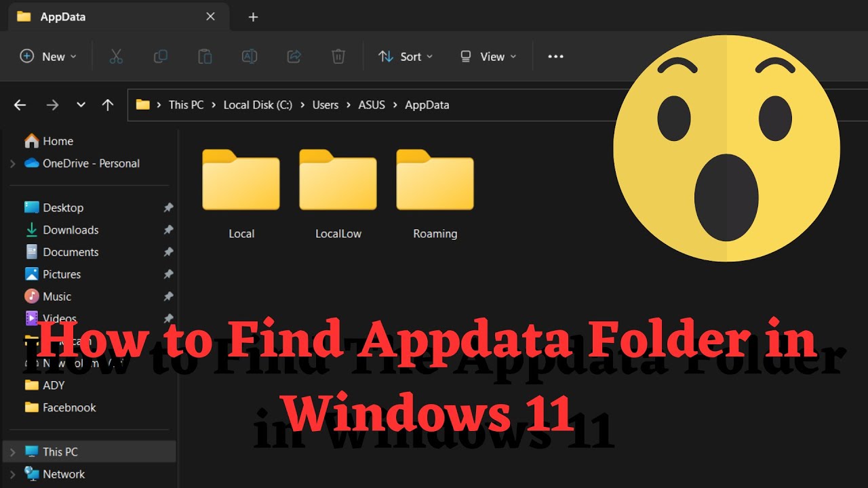Go back with the left arrow
The height and width of the screenshot is (488, 868).
tap(20, 105)
